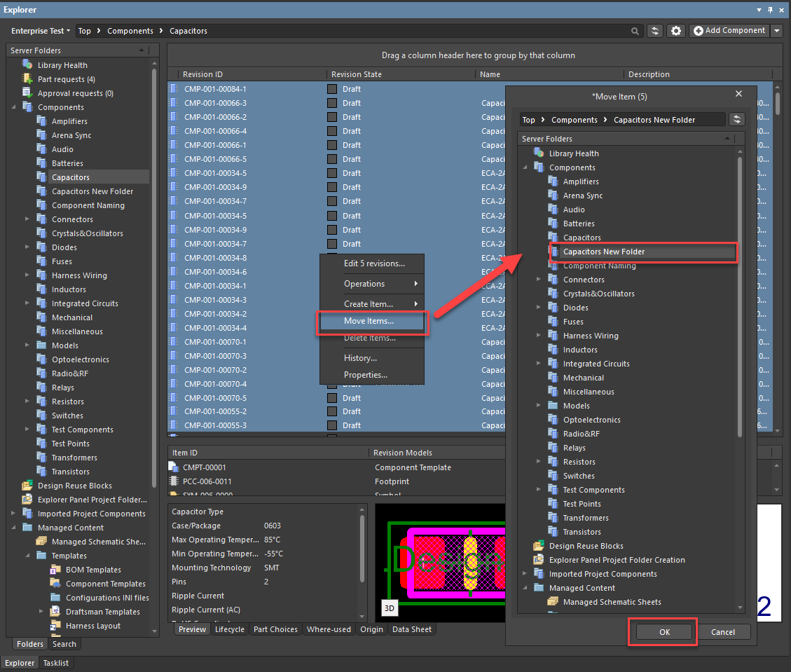Image resolution: width=791 pixels, height=672 pixels.
Task: Click the Draft state box for CMP-001-00066-2
Action: (332, 117)
